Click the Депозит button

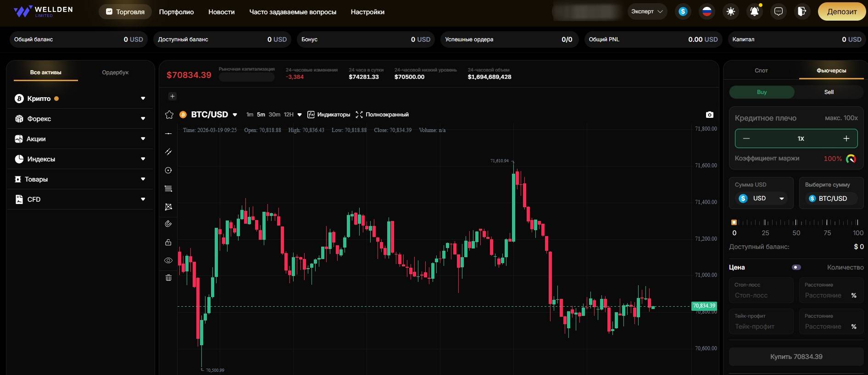[x=841, y=12]
